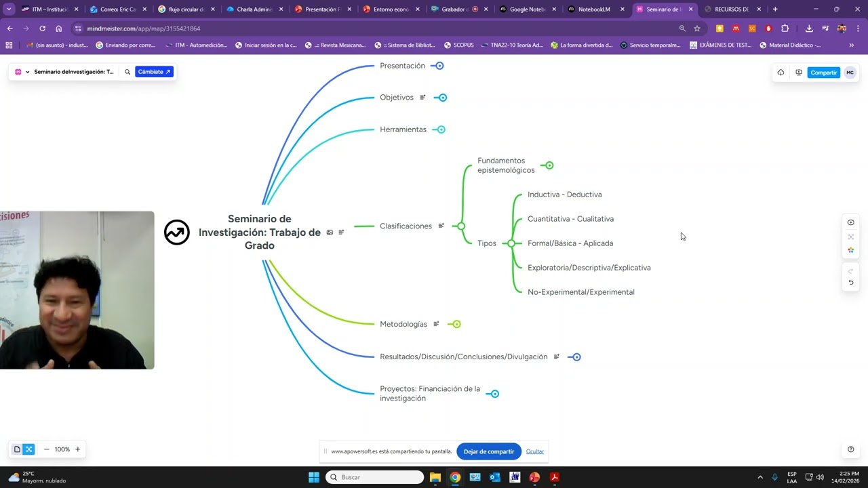The height and width of the screenshot is (488, 868).
Task: Search within the mind map
Action: pos(127,72)
